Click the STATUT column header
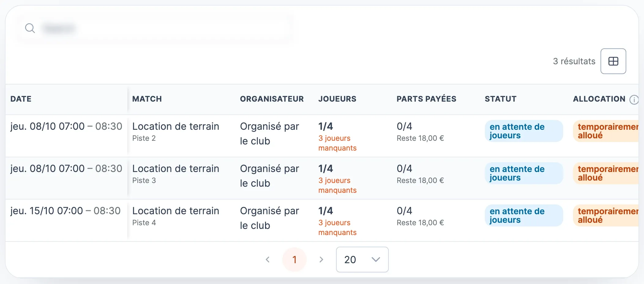The width and height of the screenshot is (644, 284). [500, 99]
